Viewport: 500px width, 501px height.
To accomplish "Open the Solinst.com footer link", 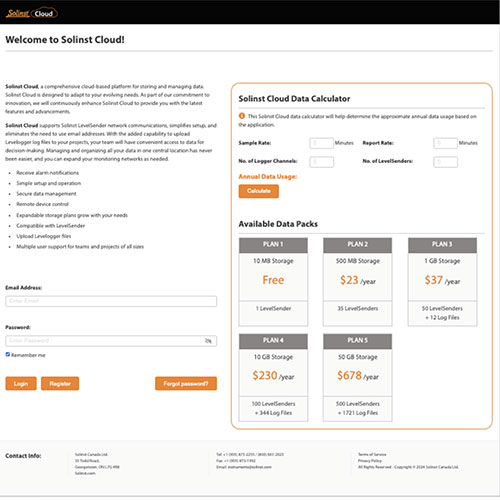I will click(85, 473).
